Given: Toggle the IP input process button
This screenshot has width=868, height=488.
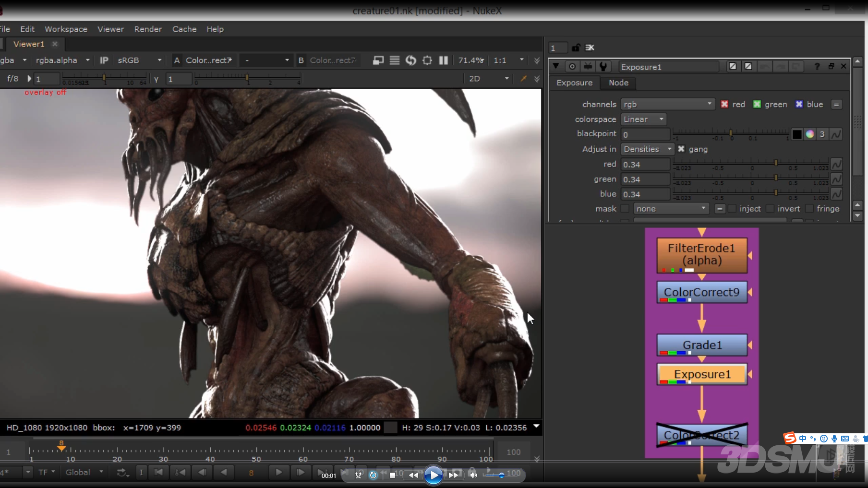Looking at the screenshot, I should (x=104, y=60).
